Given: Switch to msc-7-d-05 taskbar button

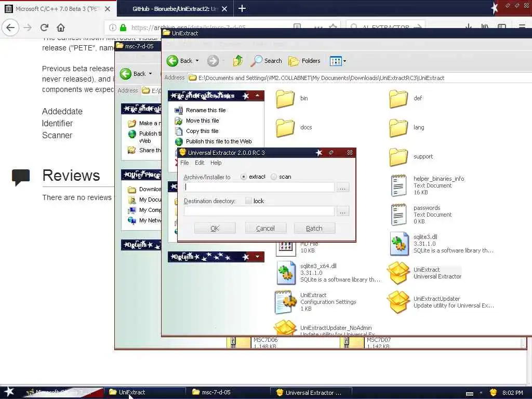Looking at the screenshot, I should (x=229, y=393).
